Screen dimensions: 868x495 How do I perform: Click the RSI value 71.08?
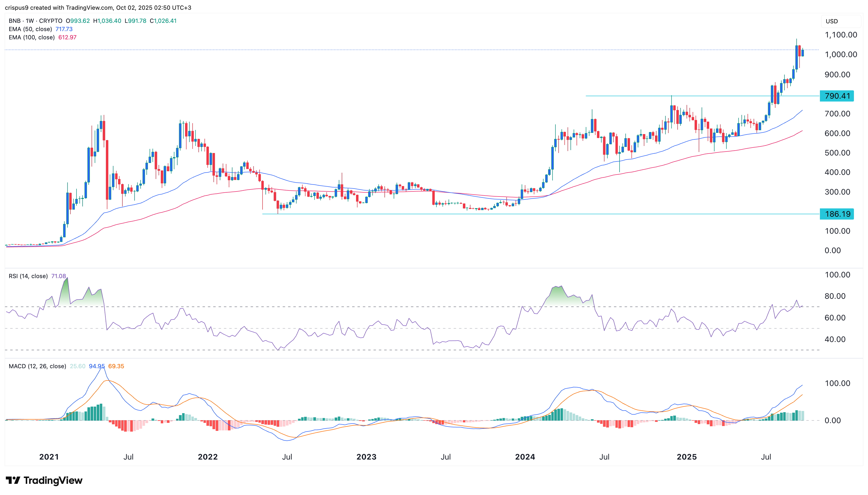tap(59, 276)
